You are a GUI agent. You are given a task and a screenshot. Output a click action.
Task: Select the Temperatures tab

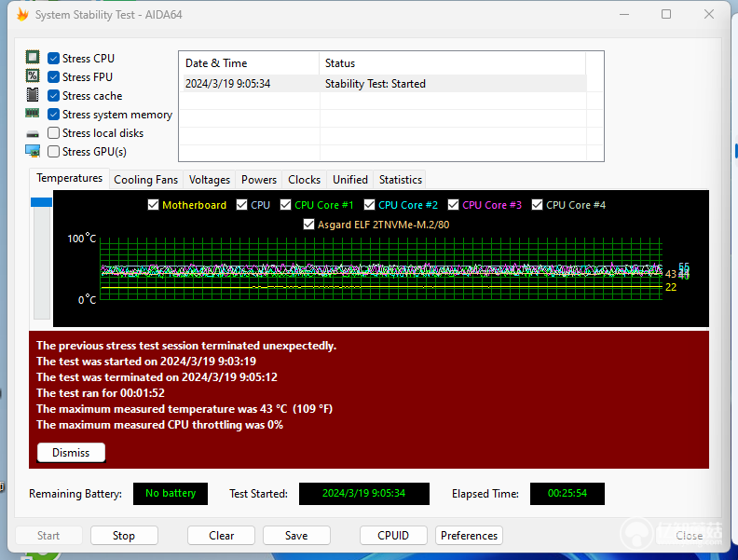click(69, 178)
